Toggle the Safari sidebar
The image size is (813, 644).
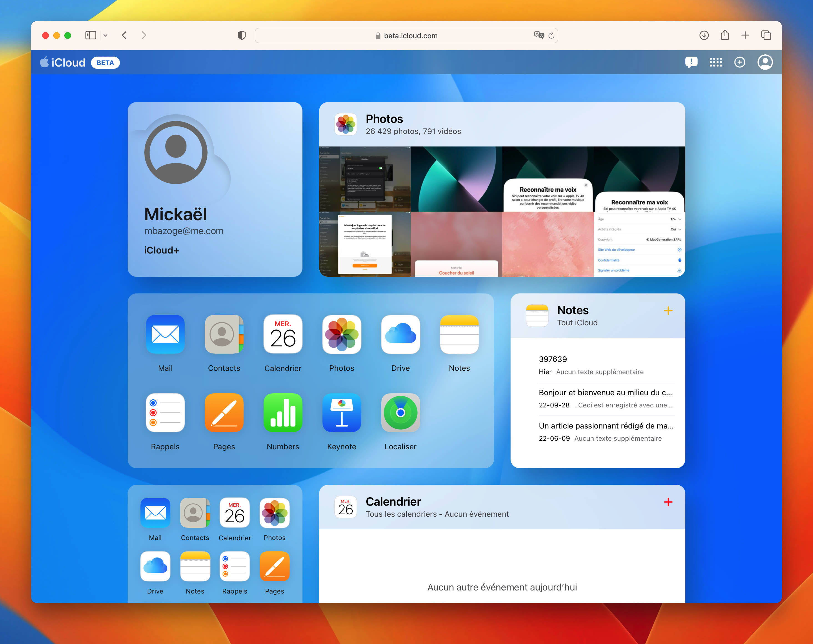click(90, 36)
